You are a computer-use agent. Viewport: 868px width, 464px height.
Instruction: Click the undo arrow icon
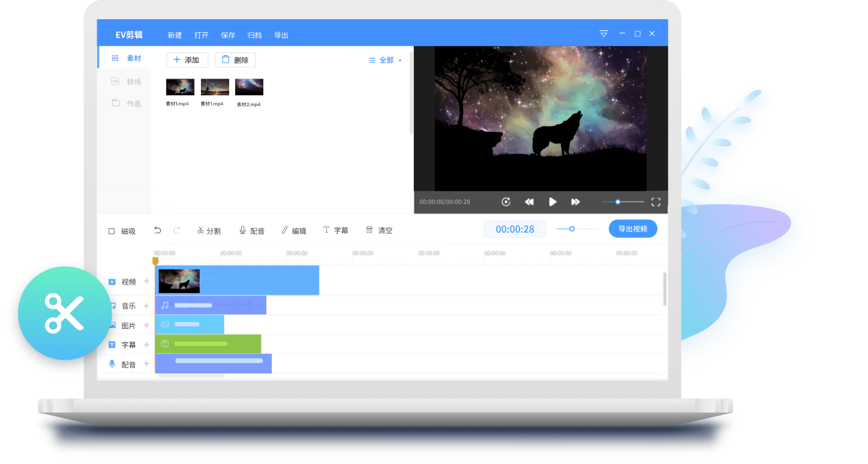pyautogui.click(x=158, y=230)
